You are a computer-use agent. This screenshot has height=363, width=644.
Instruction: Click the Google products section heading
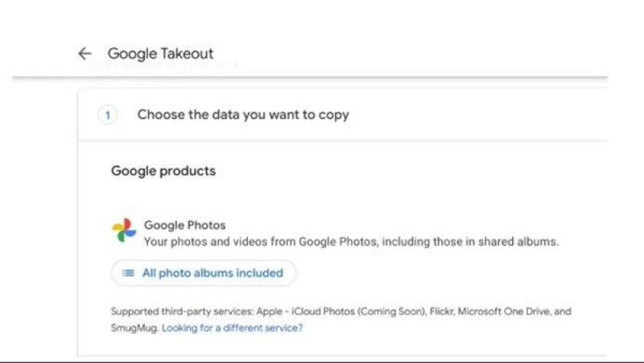[x=163, y=171]
